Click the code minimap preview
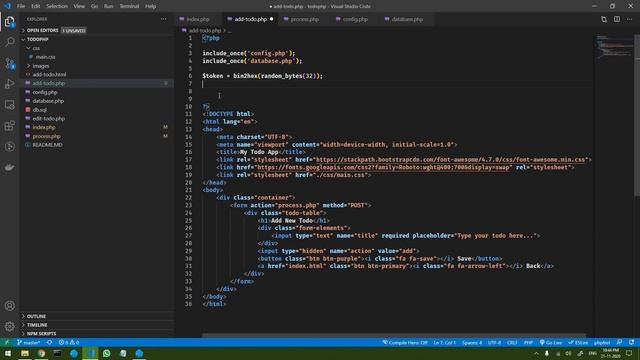 pos(614,47)
